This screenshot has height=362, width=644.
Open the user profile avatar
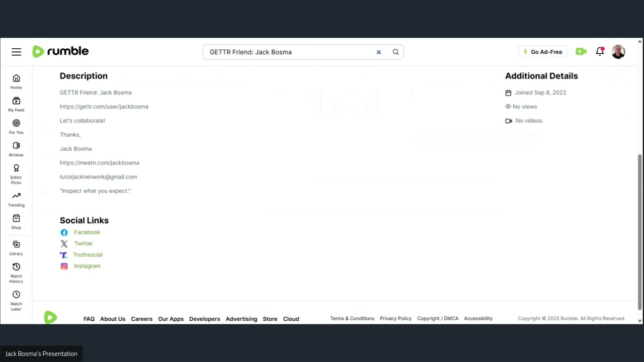(618, 51)
